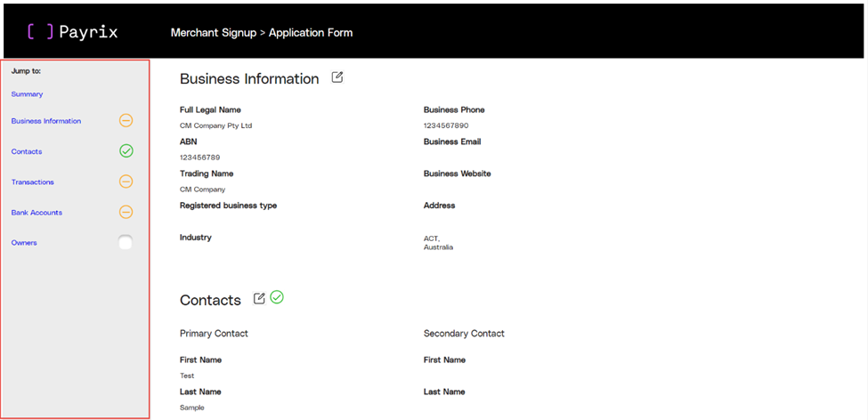
Task: Jump to Owners section
Action: point(24,242)
